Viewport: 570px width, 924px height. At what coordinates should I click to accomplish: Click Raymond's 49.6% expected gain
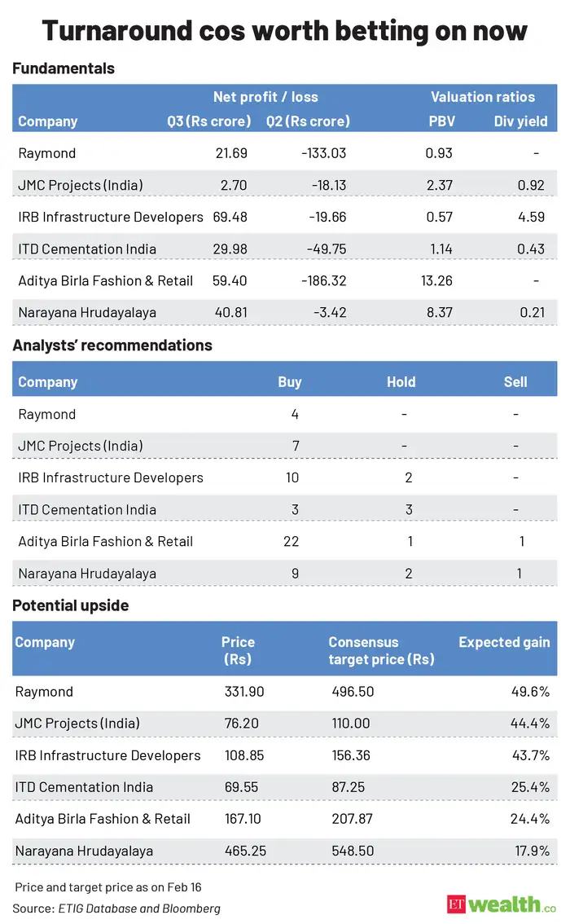[529, 692]
